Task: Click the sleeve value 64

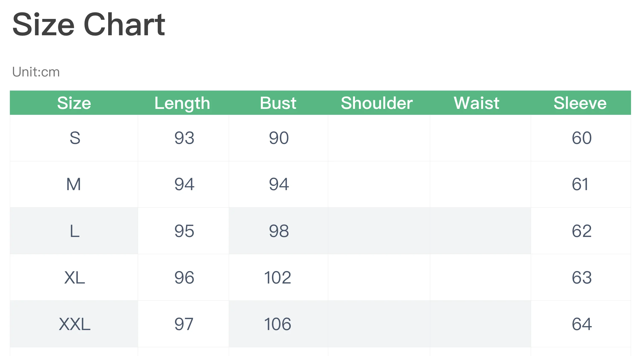Action: click(582, 324)
